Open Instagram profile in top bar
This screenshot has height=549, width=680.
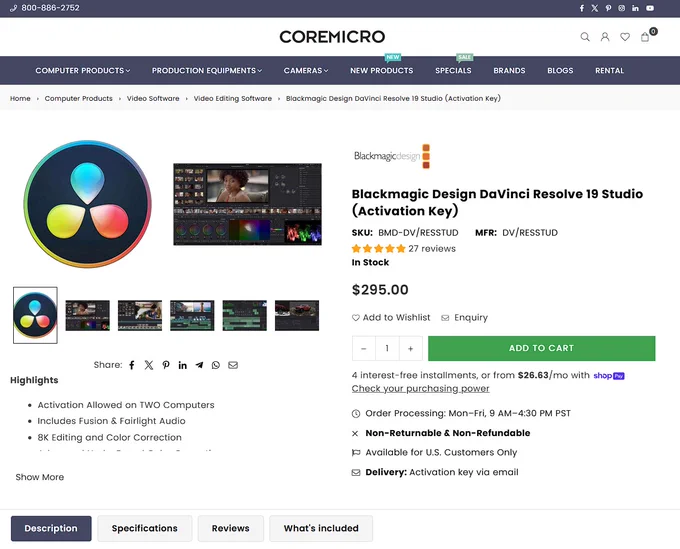[621, 8]
